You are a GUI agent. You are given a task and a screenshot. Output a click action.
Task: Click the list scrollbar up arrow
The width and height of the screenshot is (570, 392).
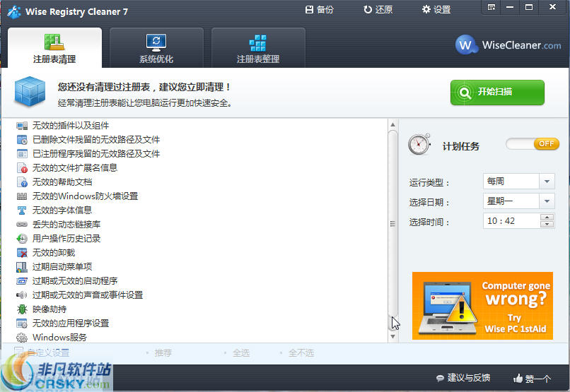point(392,125)
